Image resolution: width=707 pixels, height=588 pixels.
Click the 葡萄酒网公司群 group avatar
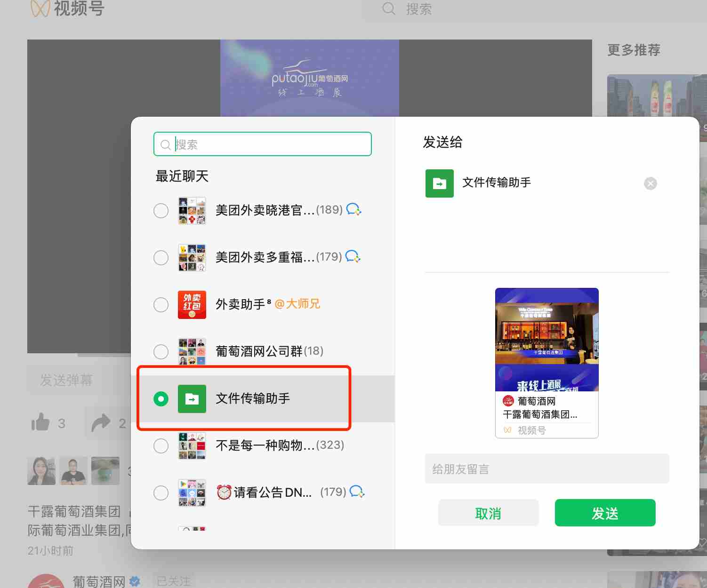192,351
